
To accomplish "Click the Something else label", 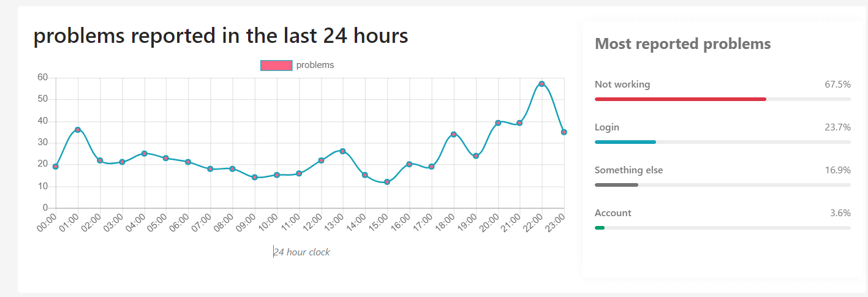I will [628, 170].
